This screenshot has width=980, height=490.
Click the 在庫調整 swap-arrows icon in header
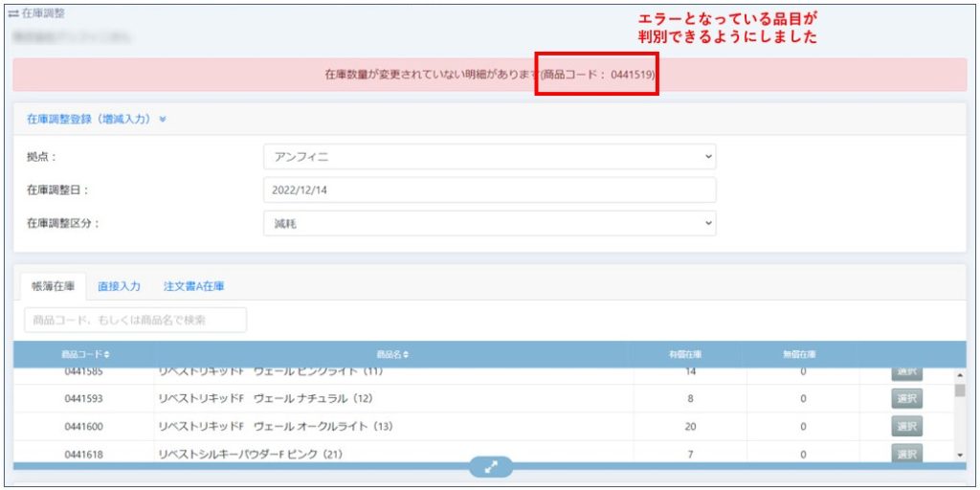[13, 14]
